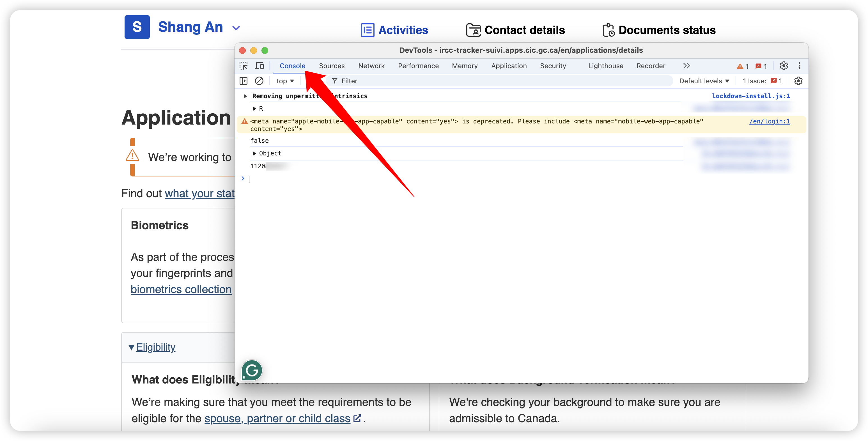
Task: Open the DevTools three-dot customize menu
Action: [799, 66]
